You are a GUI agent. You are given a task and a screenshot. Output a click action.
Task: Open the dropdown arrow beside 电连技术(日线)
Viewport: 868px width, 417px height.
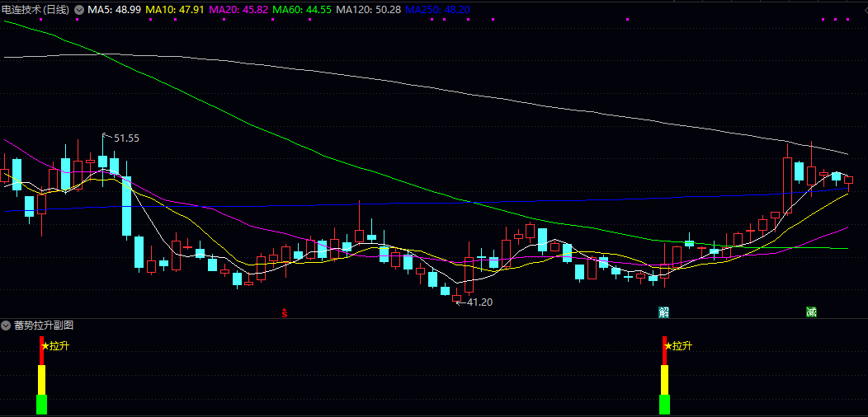78,9
